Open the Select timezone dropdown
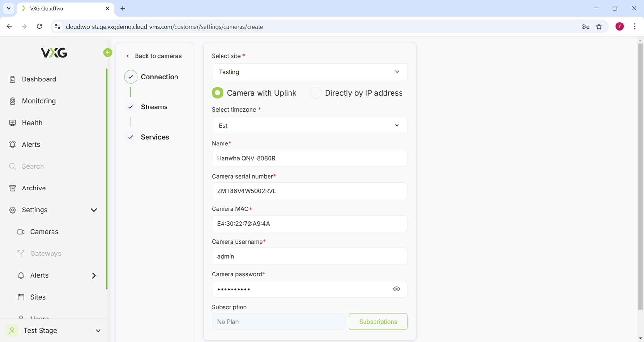 (x=309, y=125)
